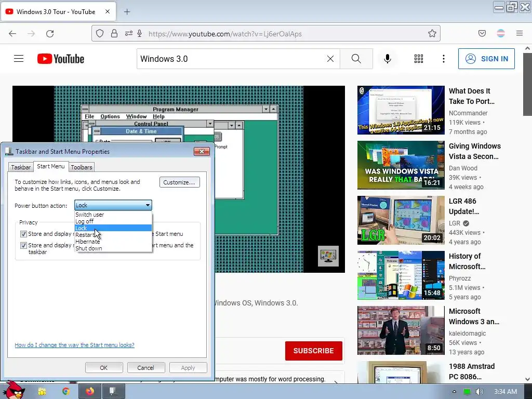Image resolution: width=532 pixels, height=399 pixels.
Task: Switch to the Start Menu tab
Action: click(x=50, y=166)
